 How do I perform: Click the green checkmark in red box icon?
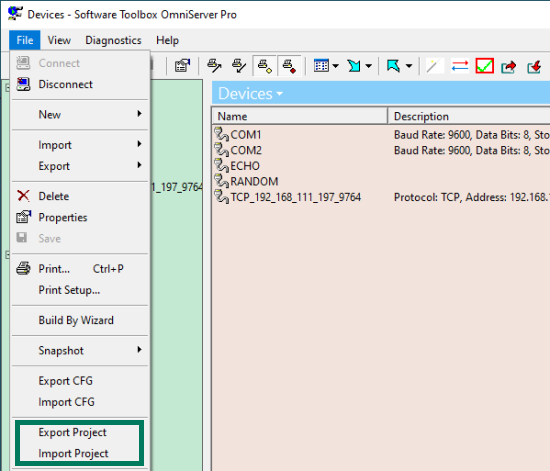pos(485,66)
